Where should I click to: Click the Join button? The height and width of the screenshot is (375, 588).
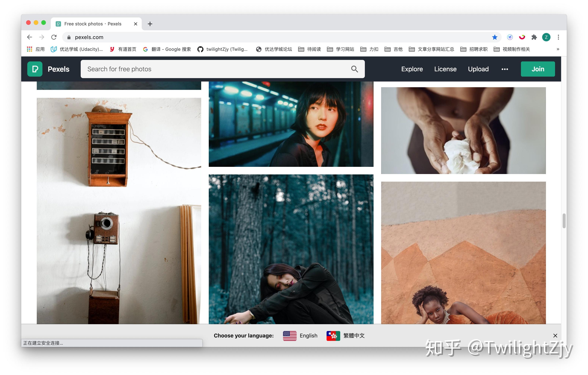coord(537,69)
